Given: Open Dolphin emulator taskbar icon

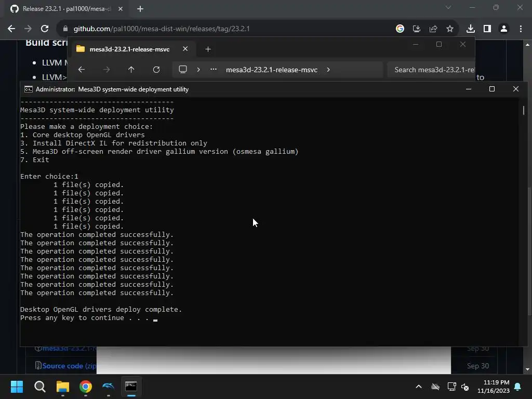Looking at the screenshot, I should 108,387.
